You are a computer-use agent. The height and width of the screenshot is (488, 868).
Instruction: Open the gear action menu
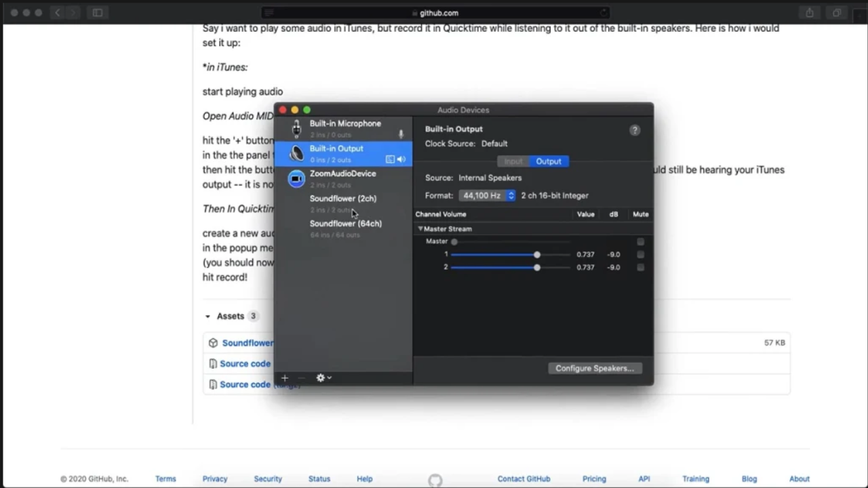323,378
